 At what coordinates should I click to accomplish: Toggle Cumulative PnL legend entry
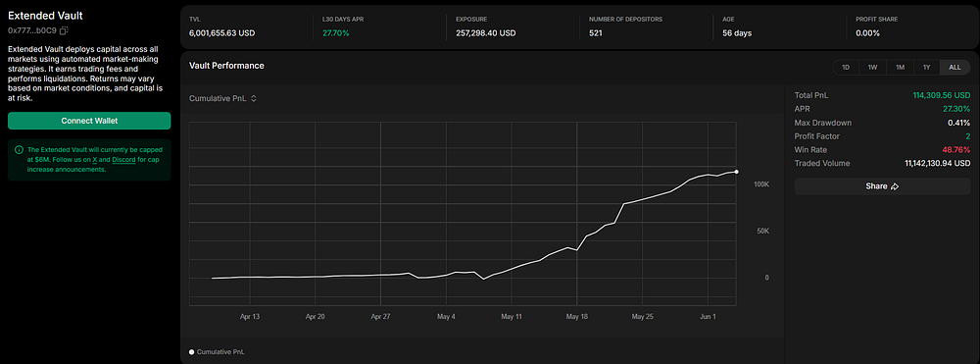(x=217, y=352)
